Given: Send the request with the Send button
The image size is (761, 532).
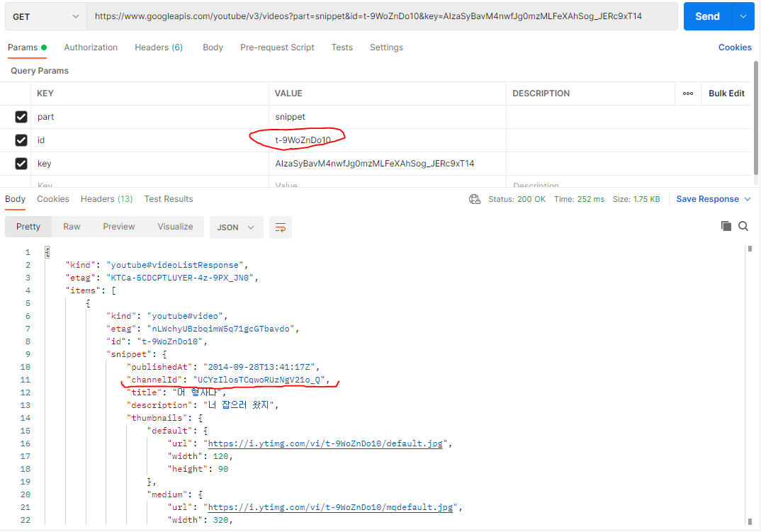Looking at the screenshot, I should 707,16.
